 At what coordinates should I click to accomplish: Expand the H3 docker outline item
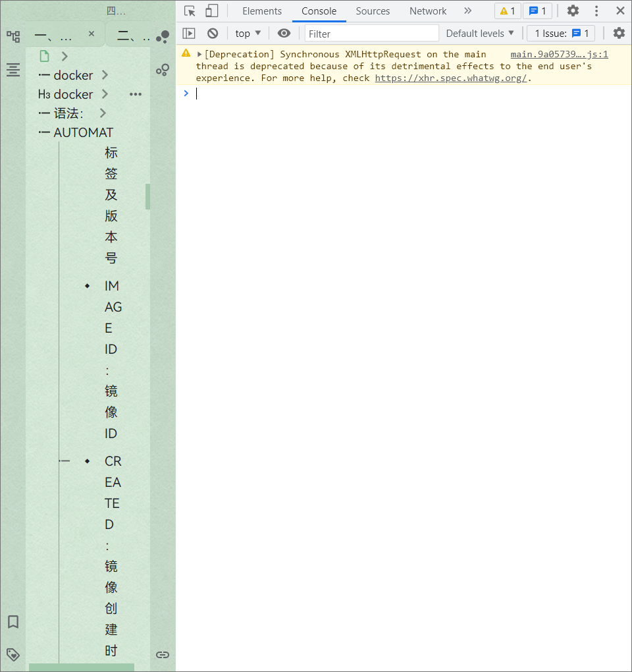pyautogui.click(x=105, y=94)
